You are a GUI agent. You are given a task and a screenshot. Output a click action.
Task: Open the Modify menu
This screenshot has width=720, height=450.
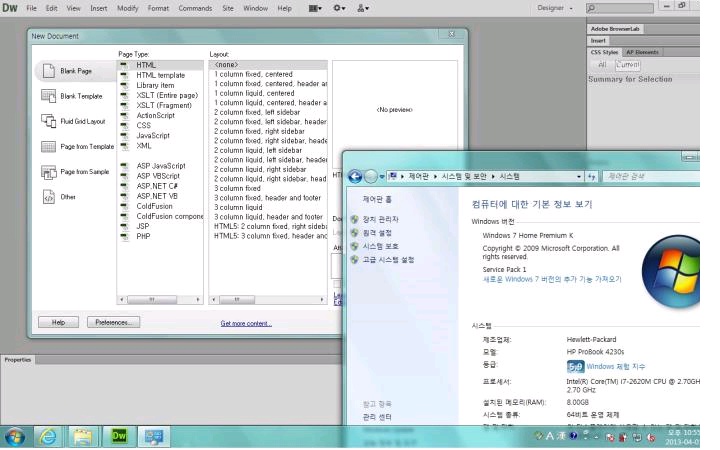[x=128, y=8]
